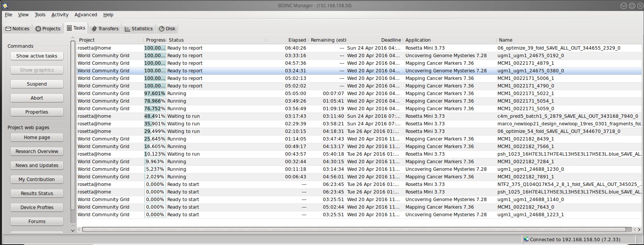
Task: Click the Disk tab pie icon
Action: (x=162, y=29)
